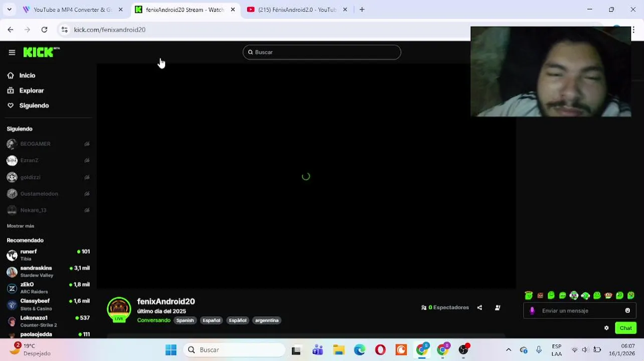The width and height of the screenshot is (644, 361).
Task: Click the fenixAndroid20 channel avatar
Action: [119, 309]
